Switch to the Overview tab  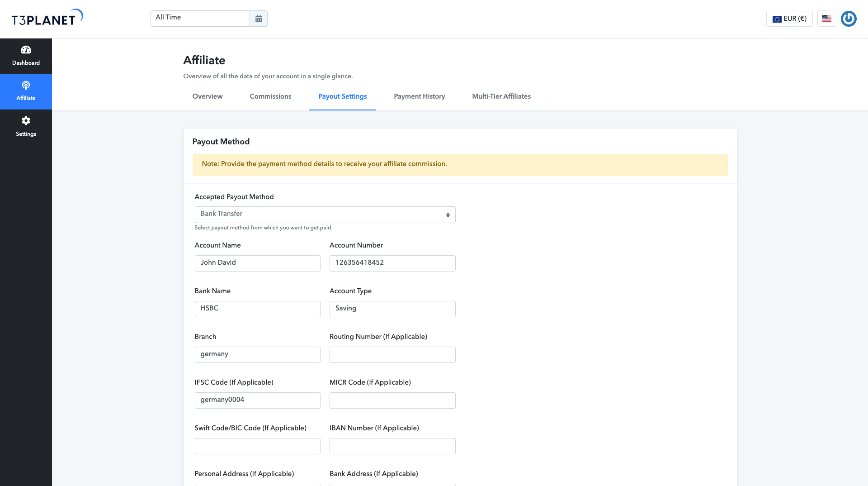(x=207, y=96)
